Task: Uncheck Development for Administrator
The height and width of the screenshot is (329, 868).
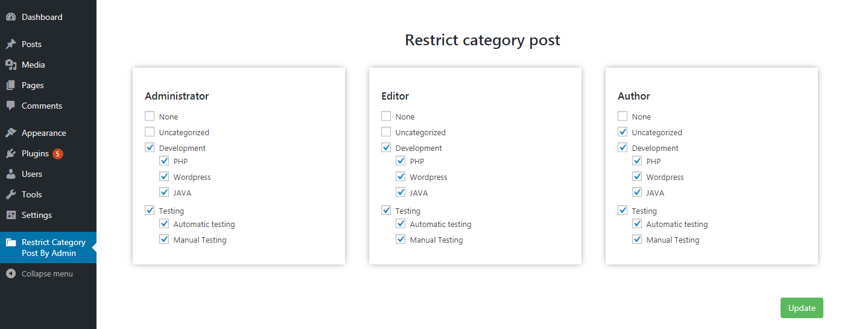Action: (x=150, y=147)
